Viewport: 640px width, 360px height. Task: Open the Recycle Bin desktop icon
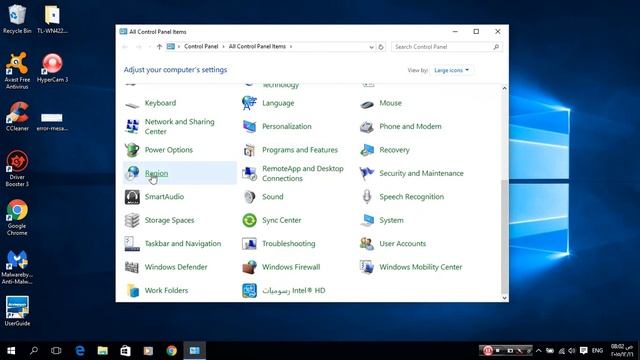coord(17,19)
